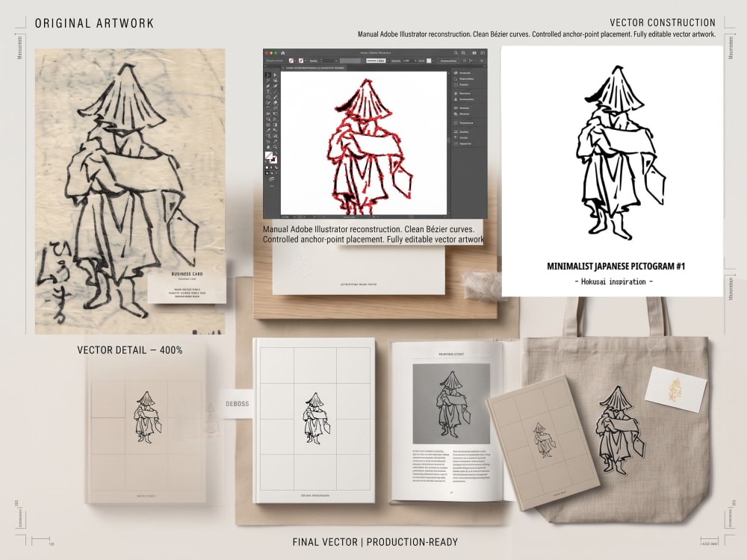Image resolution: width=747 pixels, height=560 pixels.
Task: Click the vertical scrollbar beside the canvas
Action: click(449, 143)
